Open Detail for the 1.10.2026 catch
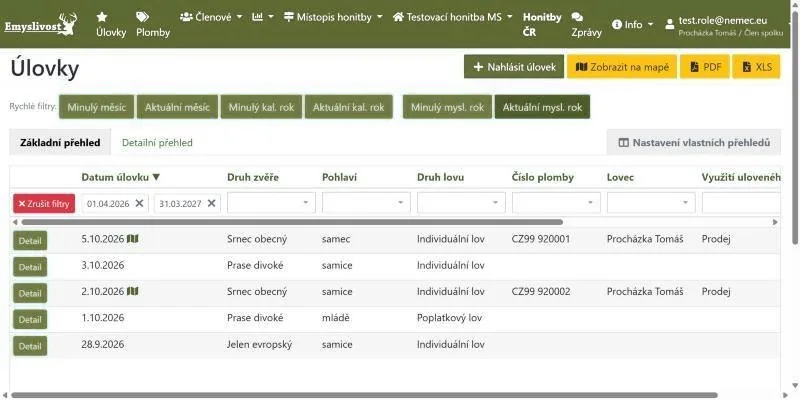The width and height of the screenshot is (800, 400). point(30,319)
